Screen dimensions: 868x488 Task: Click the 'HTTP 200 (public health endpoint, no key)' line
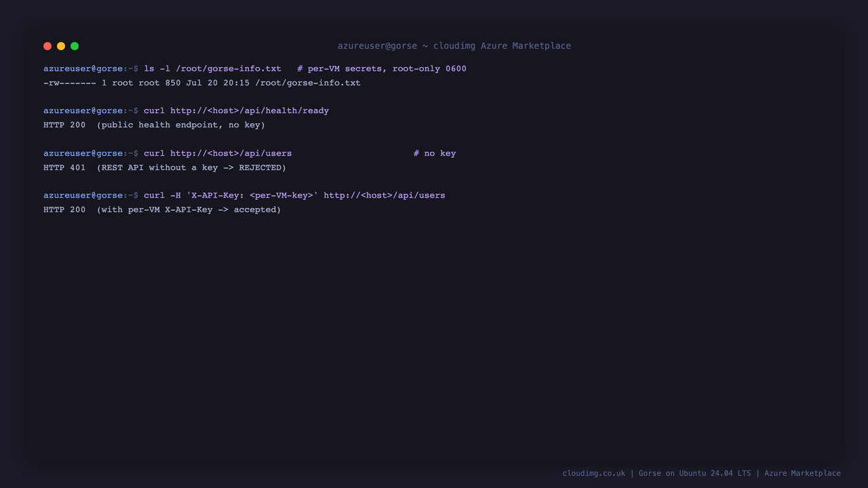(154, 125)
